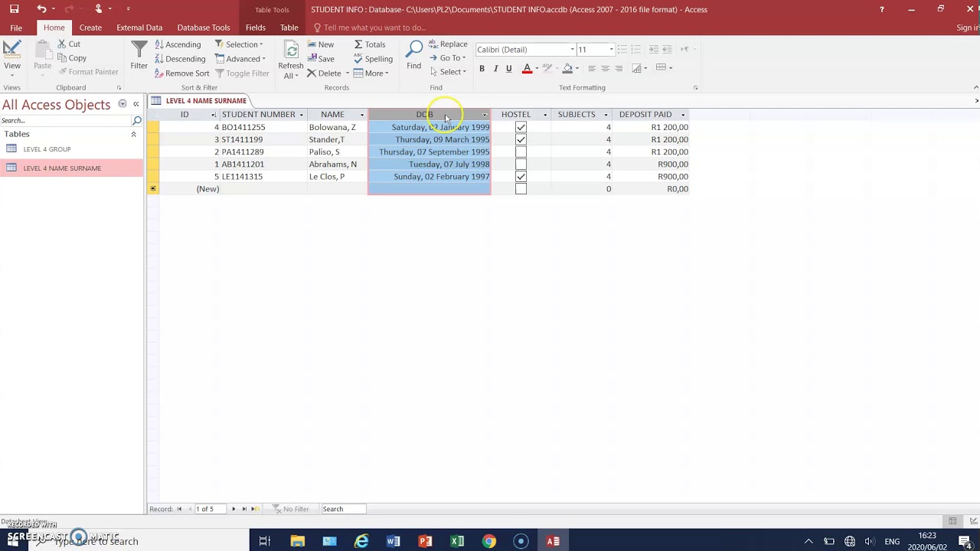Apply Bold formatting
Image resolution: width=980 pixels, height=551 pixels.
(x=482, y=69)
